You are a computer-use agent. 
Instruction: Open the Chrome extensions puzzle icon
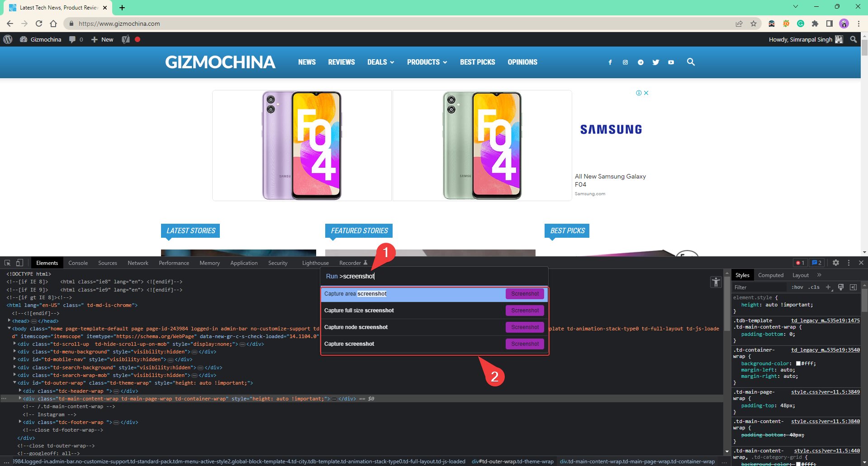[x=815, y=24]
